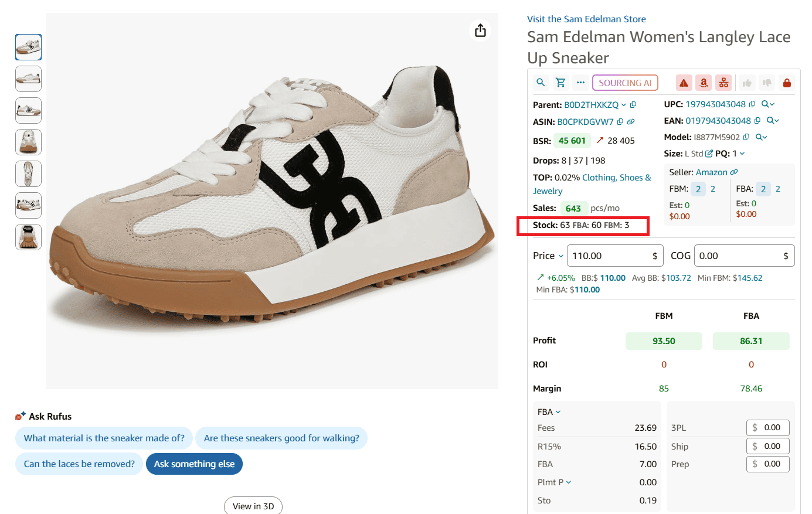Toggle the red lock icon
Screen dimensions: 812x514
(x=787, y=82)
